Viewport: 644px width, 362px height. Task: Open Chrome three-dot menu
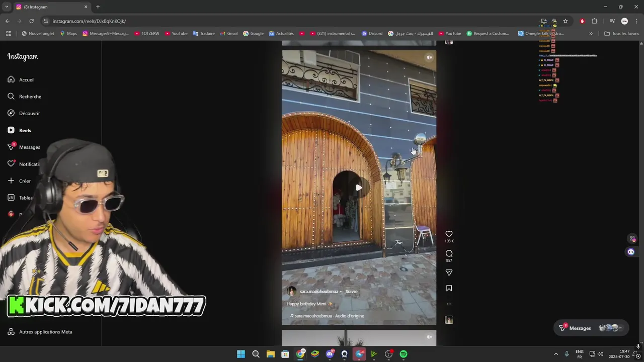coord(636,21)
